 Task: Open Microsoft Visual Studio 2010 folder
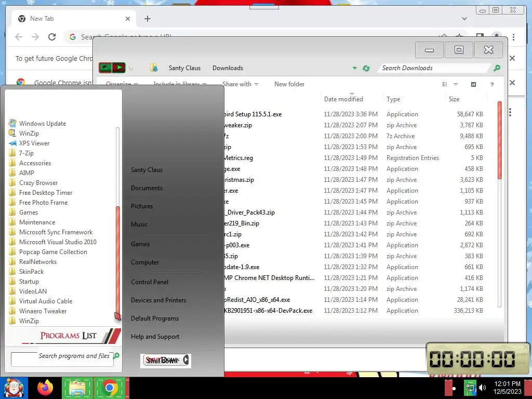click(x=52, y=242)
